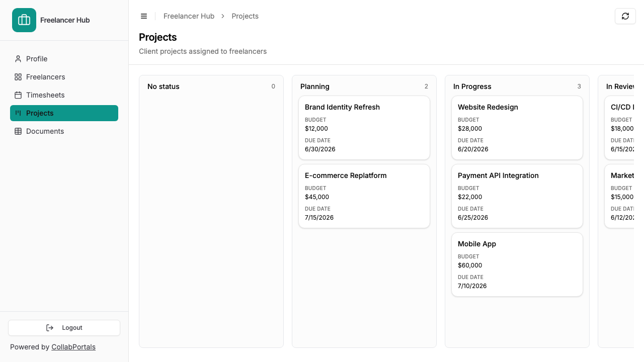The width and height of the screenshot is (644, 362).
Task: Open the Documents section
Action: 64,131
